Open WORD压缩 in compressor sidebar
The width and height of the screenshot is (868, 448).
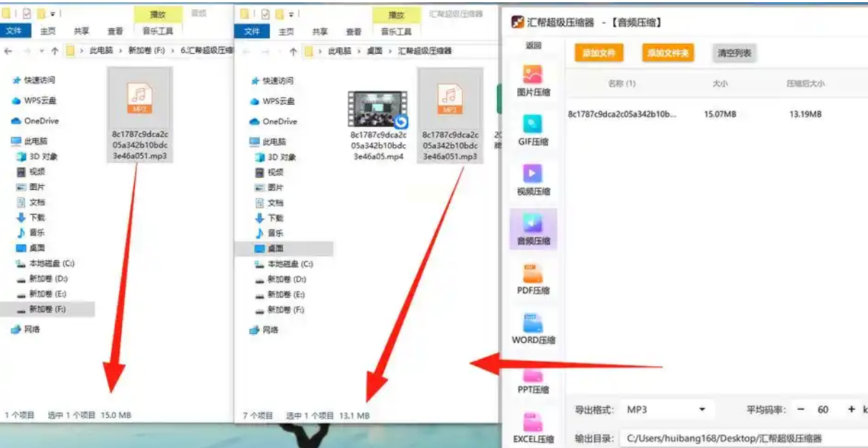coord(533,328)
